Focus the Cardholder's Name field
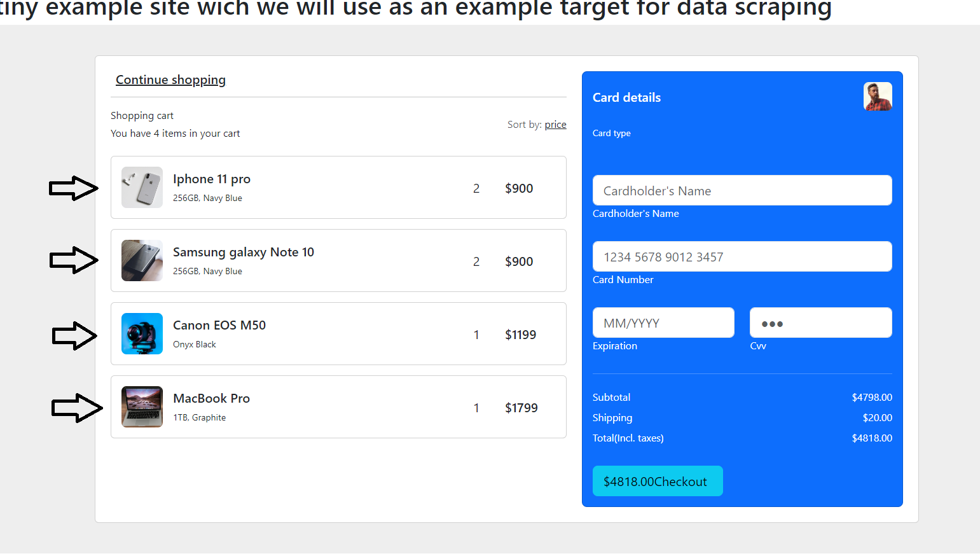 [742, 190]
